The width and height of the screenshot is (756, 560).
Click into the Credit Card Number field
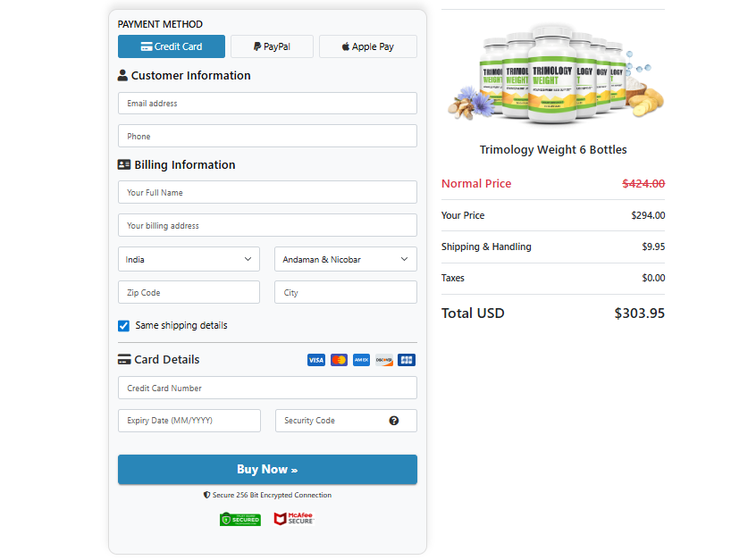pyautogui.click(x=267, y=389)
